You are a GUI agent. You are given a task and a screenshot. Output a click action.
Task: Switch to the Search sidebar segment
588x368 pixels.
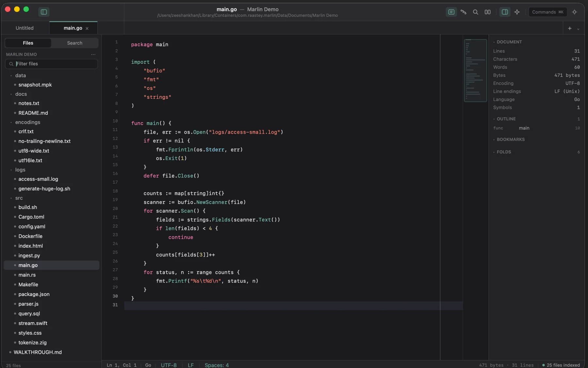(x=74, y=43)
